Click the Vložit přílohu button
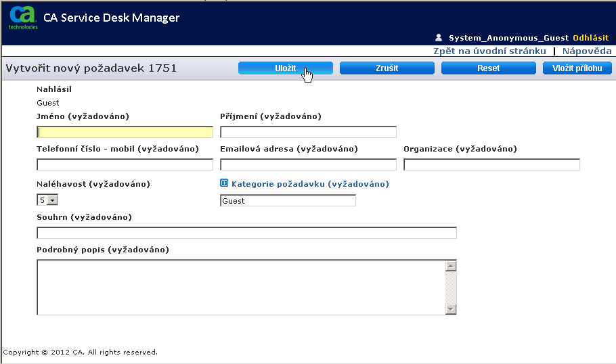 pos(577,68)
